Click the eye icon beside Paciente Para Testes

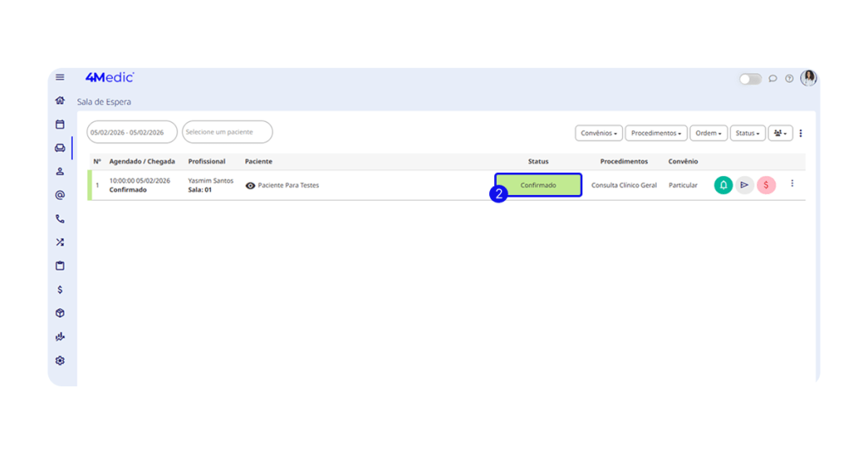[250, 186]
